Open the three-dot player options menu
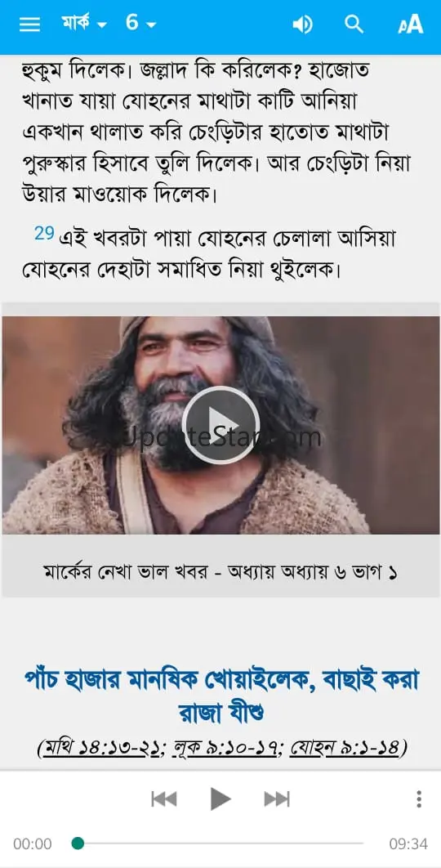 coord(419,799)
